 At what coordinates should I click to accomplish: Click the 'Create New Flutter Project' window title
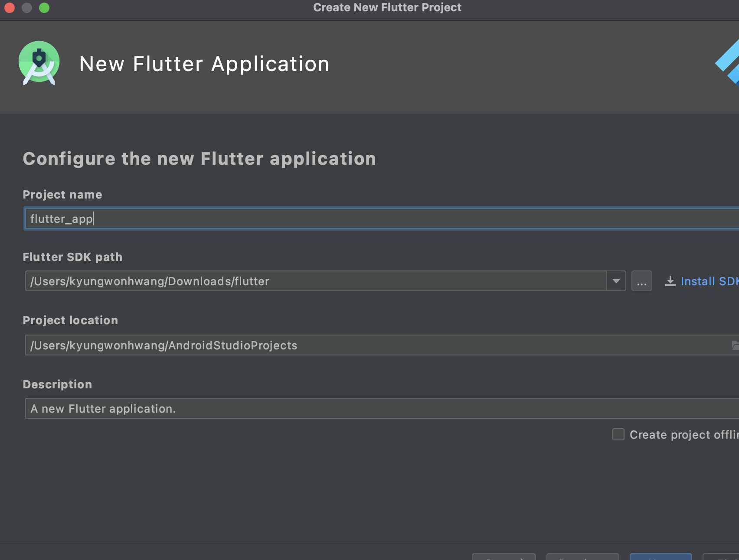coord(387,7)
